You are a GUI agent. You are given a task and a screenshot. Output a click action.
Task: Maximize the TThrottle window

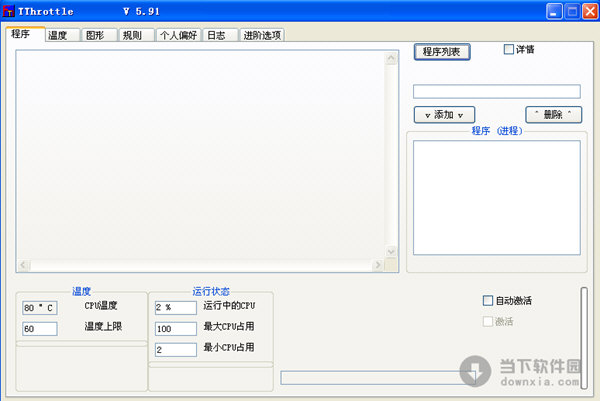click(x=572, y=11)
